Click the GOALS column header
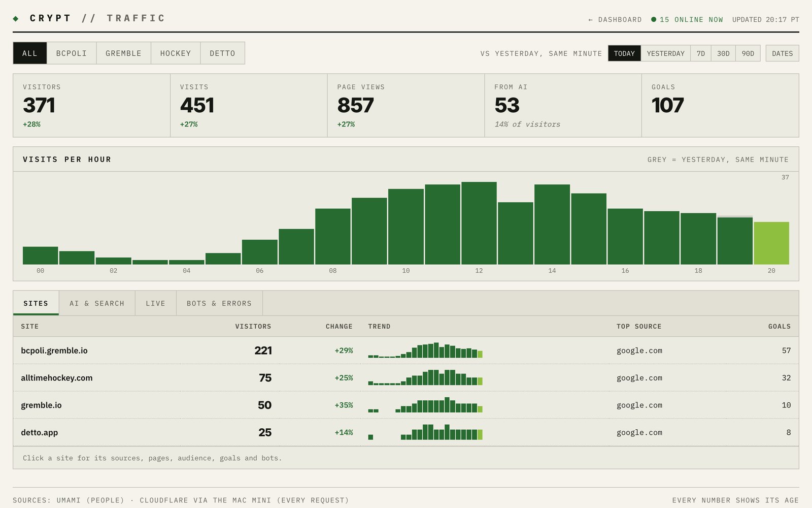Screen dimensions: 812x508 [x=780, y=327]
